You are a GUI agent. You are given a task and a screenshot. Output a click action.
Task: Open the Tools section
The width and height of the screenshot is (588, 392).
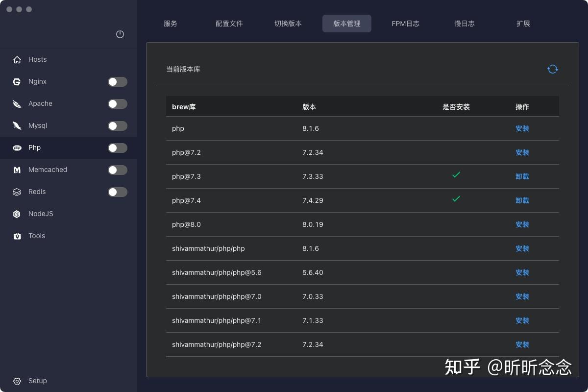(x=36, y=236)
